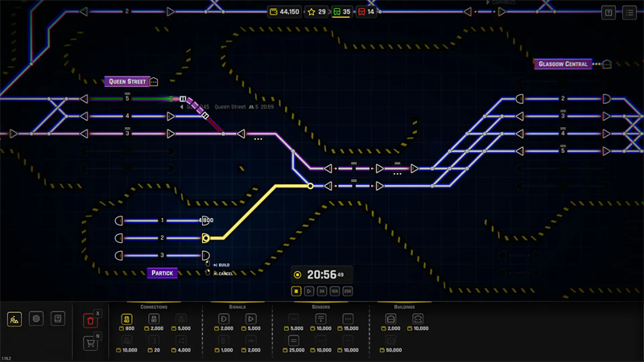
Task: Toggle right signal on Queen Street platform 4
Action: (x=171, y=117)
